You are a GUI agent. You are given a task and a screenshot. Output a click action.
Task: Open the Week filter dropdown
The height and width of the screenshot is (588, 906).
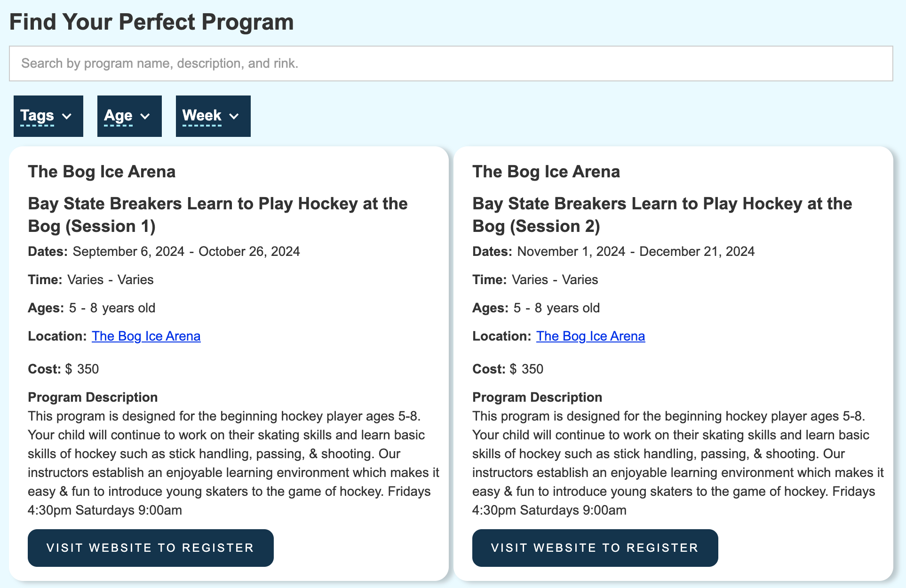[x=213, y=116]
